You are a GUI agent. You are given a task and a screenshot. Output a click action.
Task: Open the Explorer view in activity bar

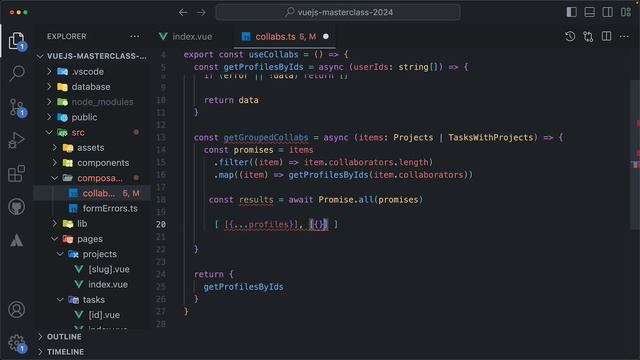16,41
